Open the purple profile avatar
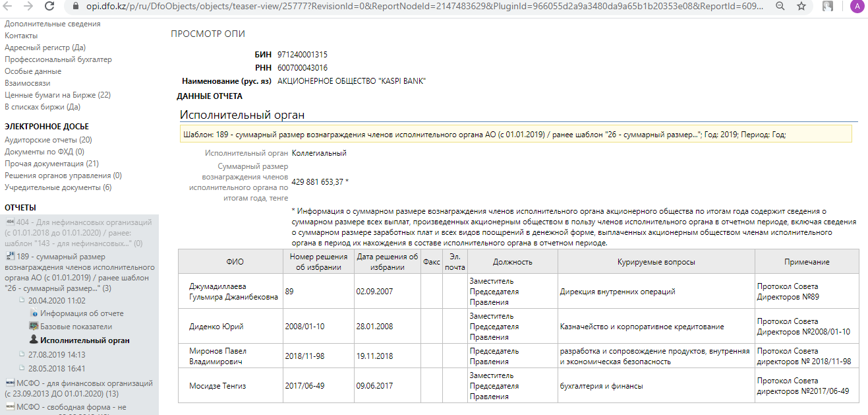868x415 pixels. pyautogui.click(x=856, y=7)
